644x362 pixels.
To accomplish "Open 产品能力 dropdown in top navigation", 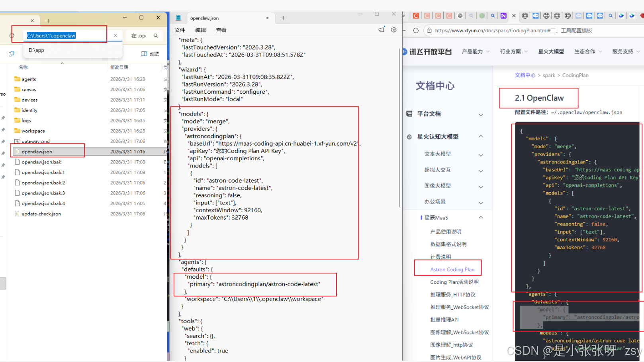I will 476,51.
